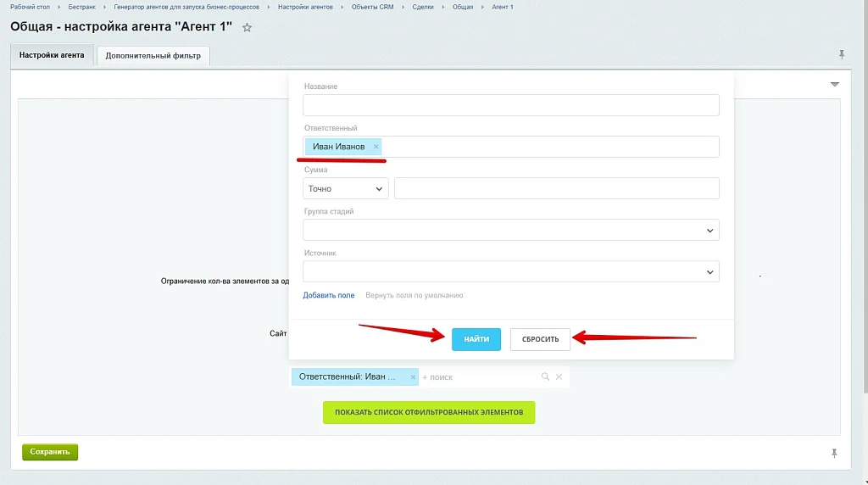Viewport: 868px width, 485px height.
Task: Remove the Ответственный: Иван filter chip
Action: (x=413, y=377)
